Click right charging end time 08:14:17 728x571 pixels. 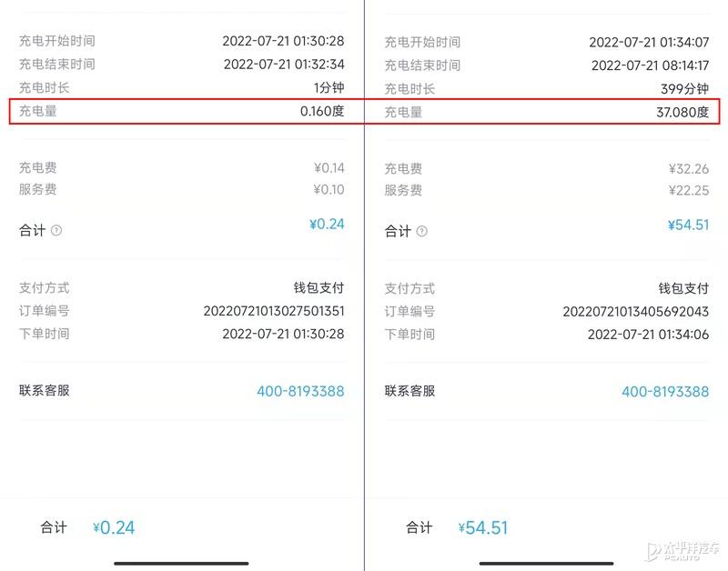tap(650, 65)
